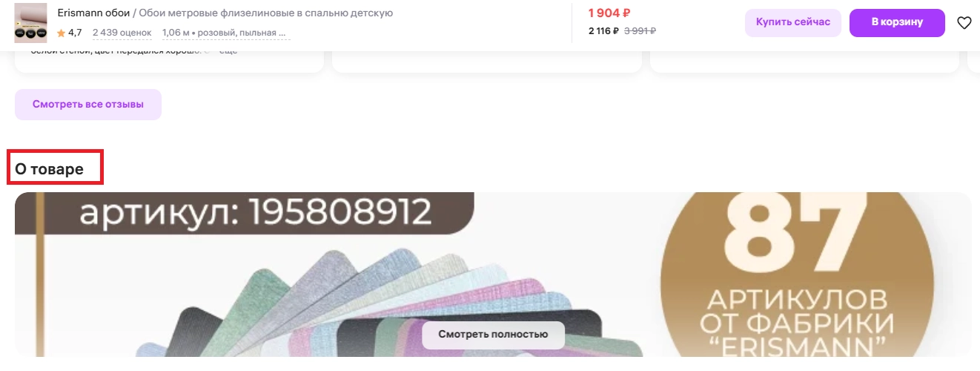Open the Erismann обои brand link

pos(93,13)
